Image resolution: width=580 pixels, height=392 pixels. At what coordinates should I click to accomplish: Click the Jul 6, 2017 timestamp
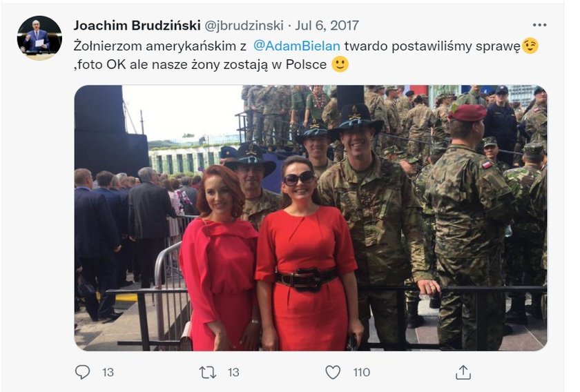[327, 26]
